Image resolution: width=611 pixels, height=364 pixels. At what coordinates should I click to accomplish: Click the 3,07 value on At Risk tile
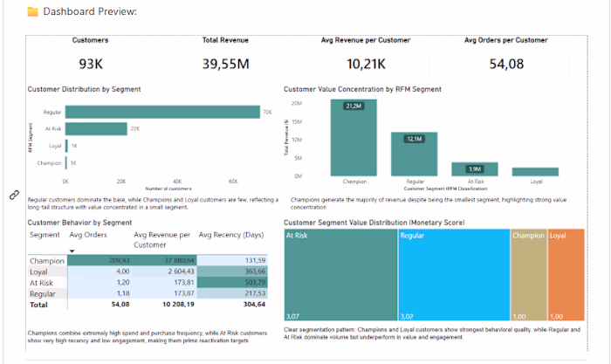[292, 317]
